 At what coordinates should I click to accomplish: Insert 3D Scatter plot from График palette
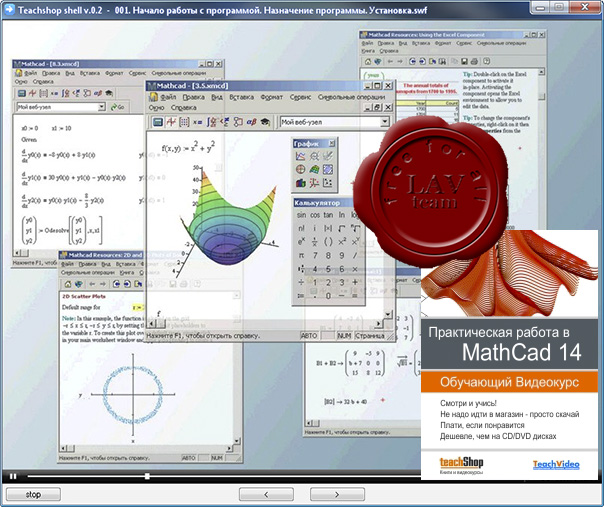[x=314, y=183]
